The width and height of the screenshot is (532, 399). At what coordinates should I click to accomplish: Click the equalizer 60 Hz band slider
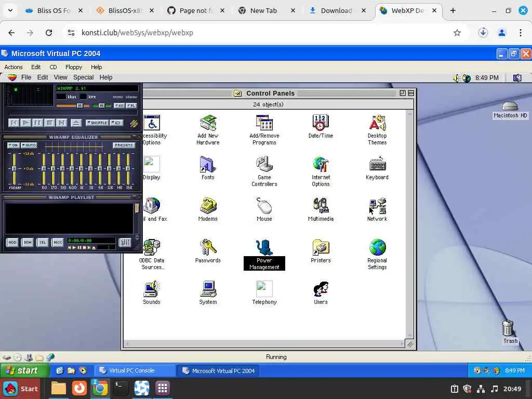pyautogui.click(x=44, y=168)
